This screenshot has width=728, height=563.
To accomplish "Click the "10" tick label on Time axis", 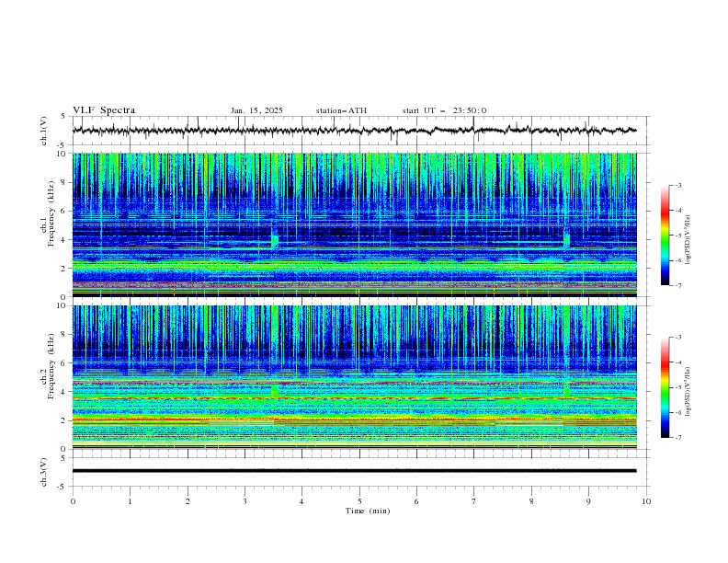I will click(x=646, y=501).
